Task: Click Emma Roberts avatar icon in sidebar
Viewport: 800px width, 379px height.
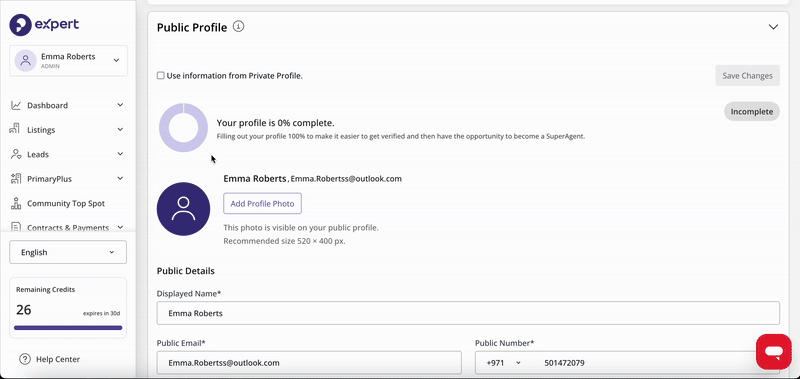Action: 25,60
